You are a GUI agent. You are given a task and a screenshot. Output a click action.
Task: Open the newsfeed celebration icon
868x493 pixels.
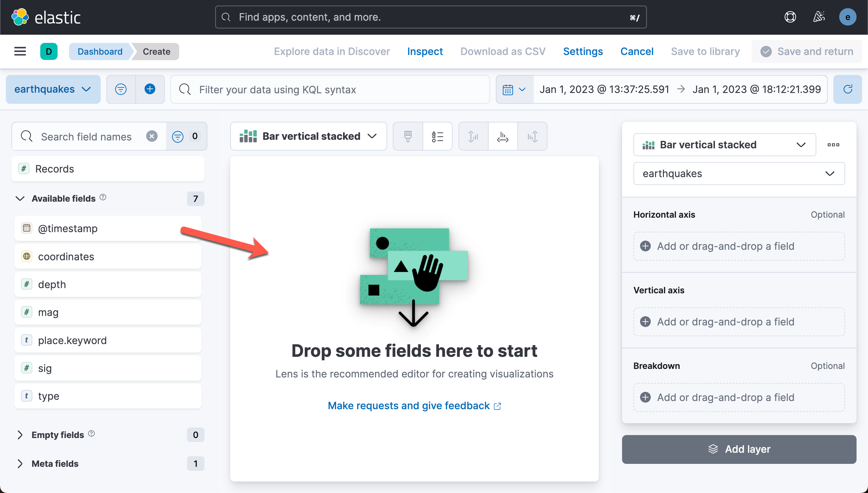point(819,17)
